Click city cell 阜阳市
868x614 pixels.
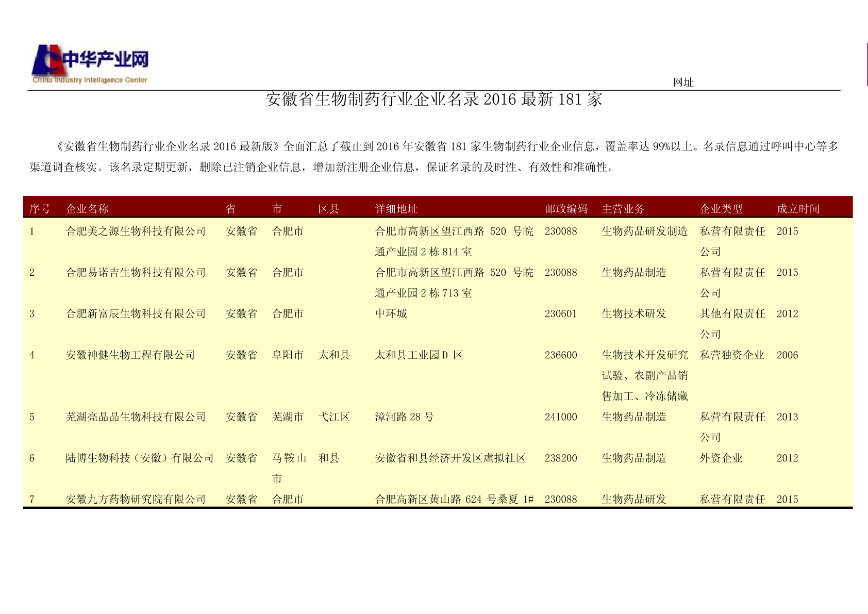point(288,355)
